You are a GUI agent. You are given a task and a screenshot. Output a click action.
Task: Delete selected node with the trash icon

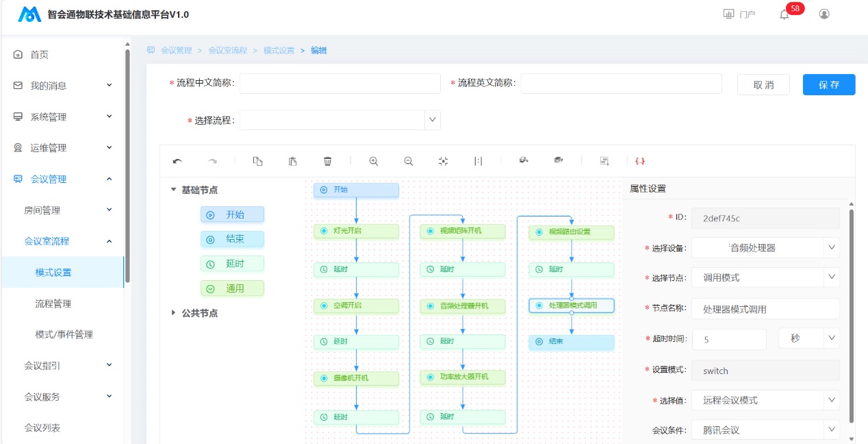(328, 161)
